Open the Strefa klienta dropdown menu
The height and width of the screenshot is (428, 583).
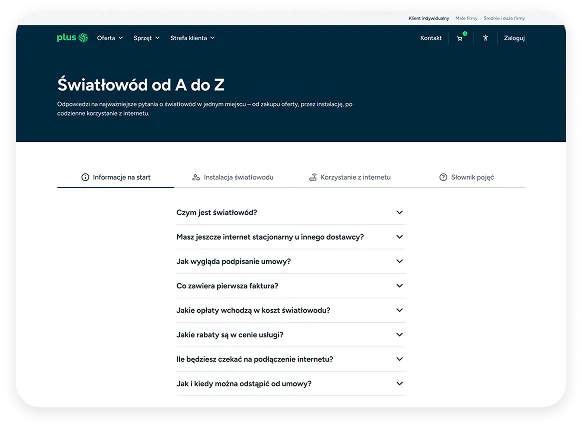coord(192,38)
